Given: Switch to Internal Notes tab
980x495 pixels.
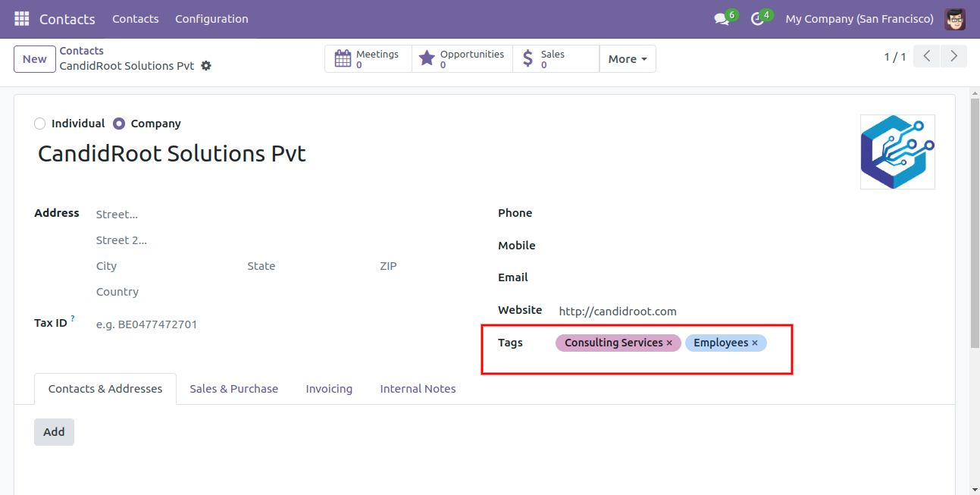Looking at the screenshot, I should 418,389.
